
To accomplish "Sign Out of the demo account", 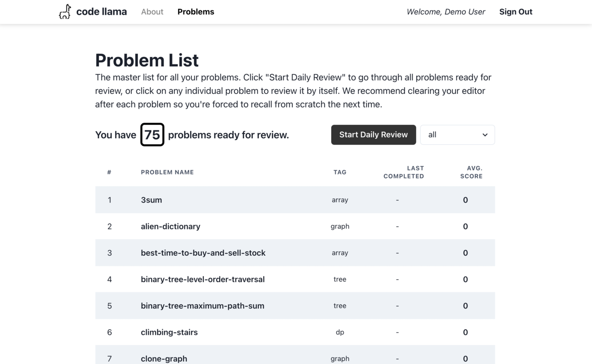I will coord(516,12).
